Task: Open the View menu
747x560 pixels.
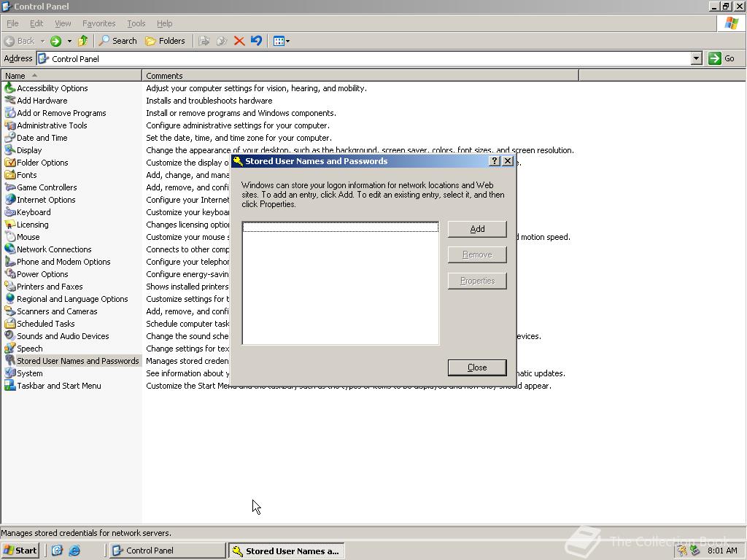Action: pos(63,23)
